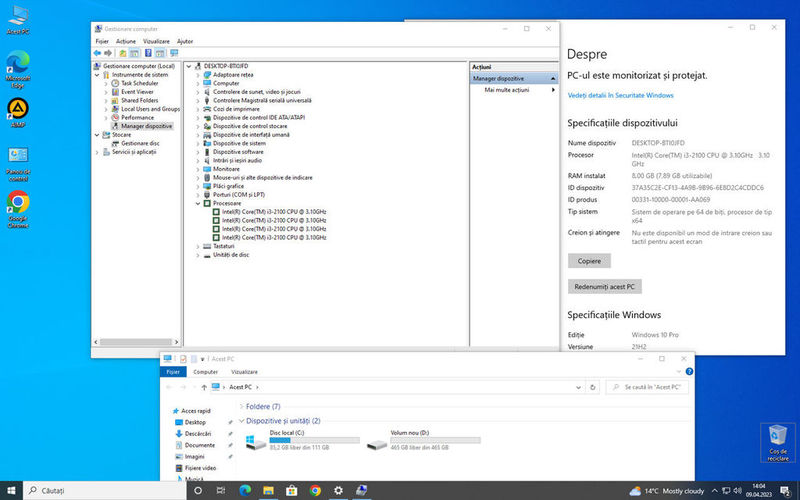
Task: Open Fișier tab in Acest PC window
Action: (x=173, y=372)
